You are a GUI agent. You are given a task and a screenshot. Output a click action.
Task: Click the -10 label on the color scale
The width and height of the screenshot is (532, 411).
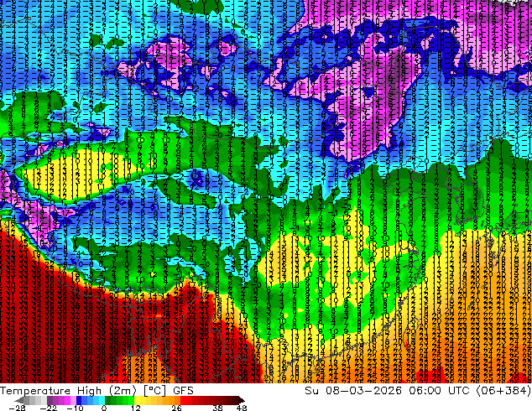click(75, 408)
